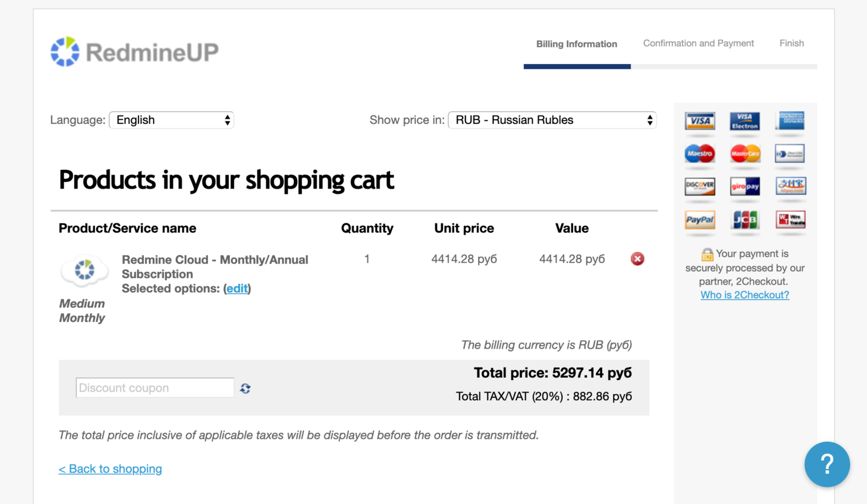Select the giropay payment icon
Image resolution: width=867 pixels, height=504 pixels.
(744, 186)
